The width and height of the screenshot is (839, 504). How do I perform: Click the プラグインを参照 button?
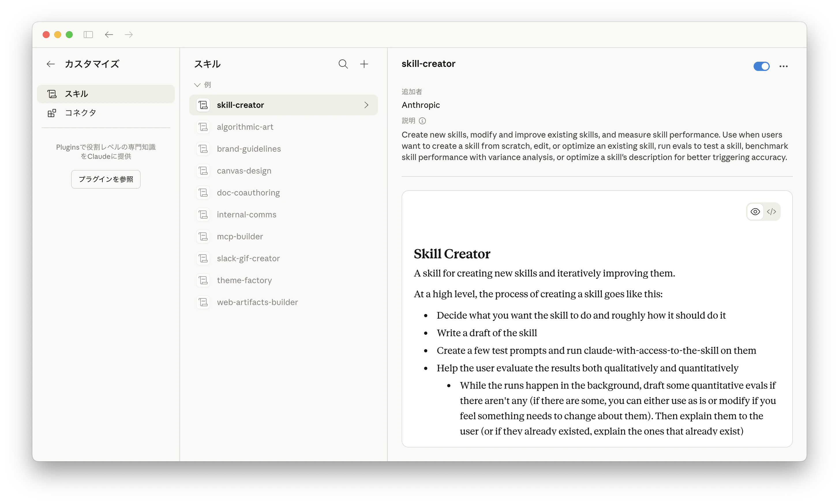(x=106, y=179)
